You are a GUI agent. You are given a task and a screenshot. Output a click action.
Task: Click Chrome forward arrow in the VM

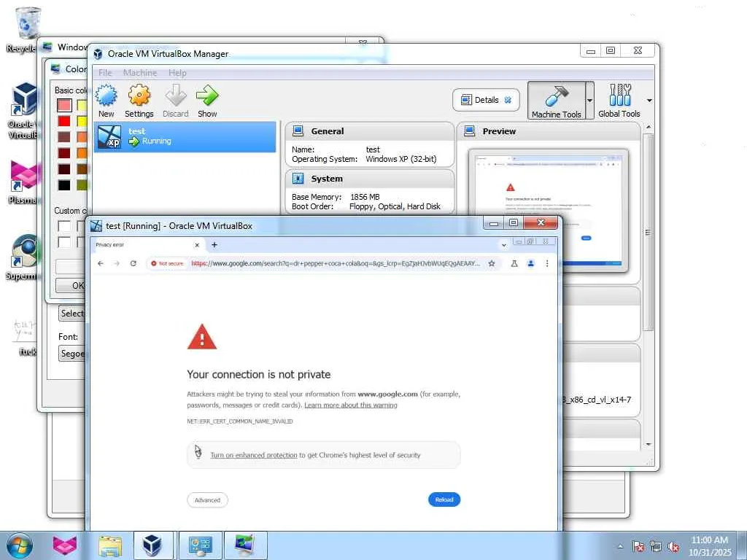pyautogui.click(x=117, y=263)
